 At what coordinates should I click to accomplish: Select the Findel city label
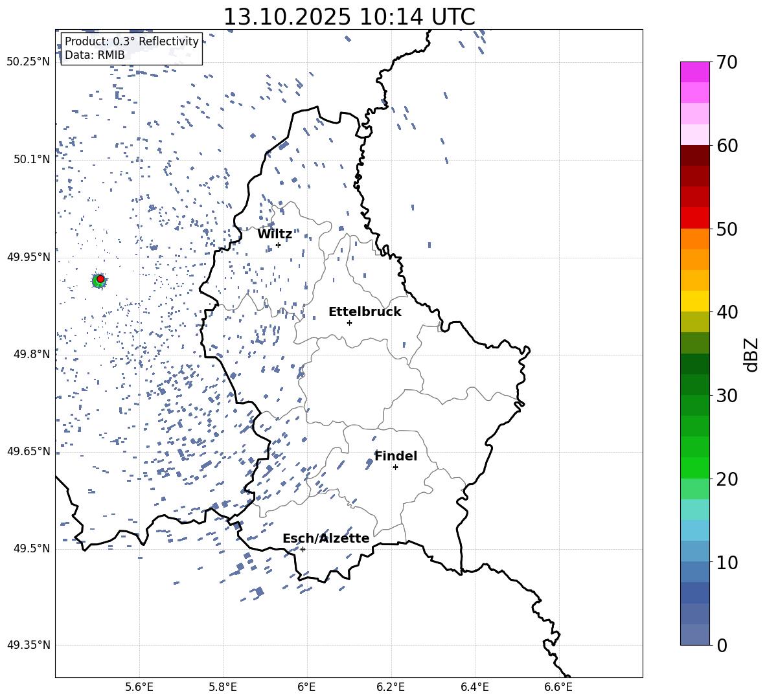click(x=396, y=457)
